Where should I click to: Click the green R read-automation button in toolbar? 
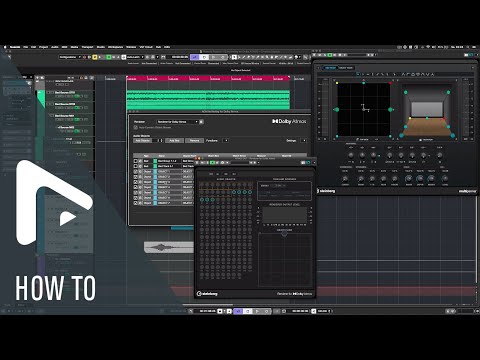109,57
